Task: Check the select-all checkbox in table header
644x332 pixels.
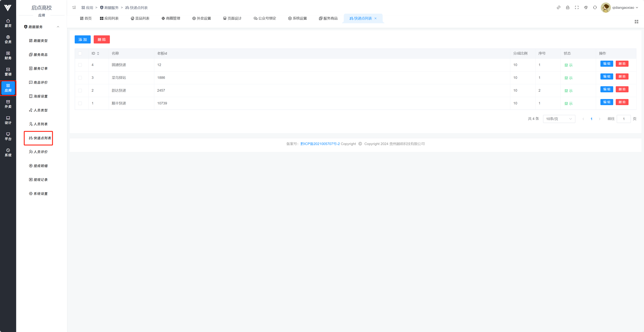Action: (80, 53)
